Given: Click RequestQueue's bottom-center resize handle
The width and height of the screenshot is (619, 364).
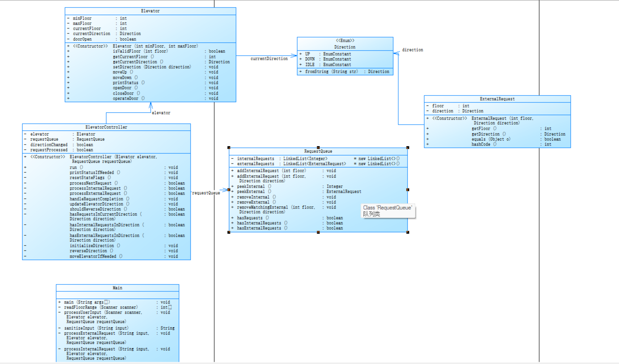Looking at the screenshot, I should pyautogui.click(x=318, y=232).
